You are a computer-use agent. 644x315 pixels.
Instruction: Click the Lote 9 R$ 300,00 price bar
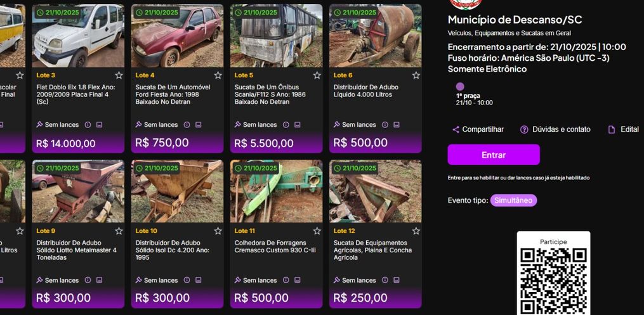coord(78,298)
